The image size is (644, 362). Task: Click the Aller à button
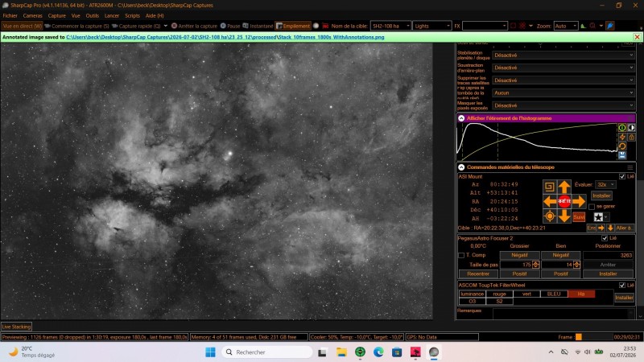(x=624, y=228)
